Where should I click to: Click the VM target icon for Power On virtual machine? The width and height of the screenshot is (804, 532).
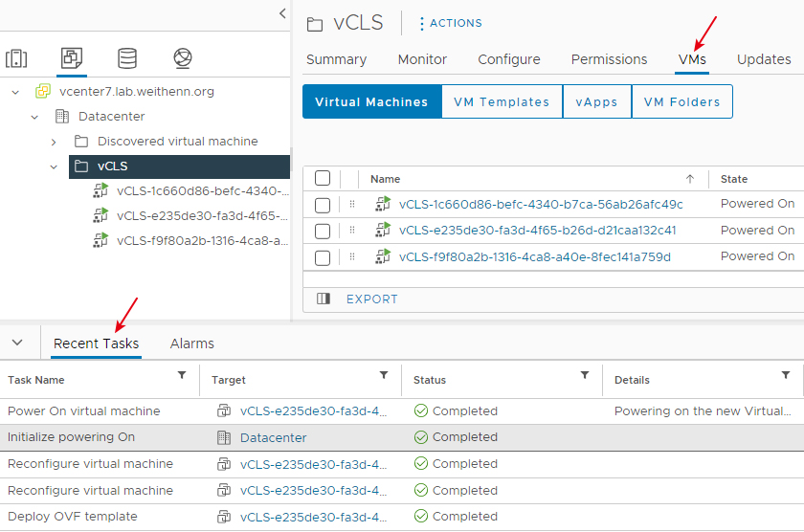pyautogui.click(x=224, y=410)
